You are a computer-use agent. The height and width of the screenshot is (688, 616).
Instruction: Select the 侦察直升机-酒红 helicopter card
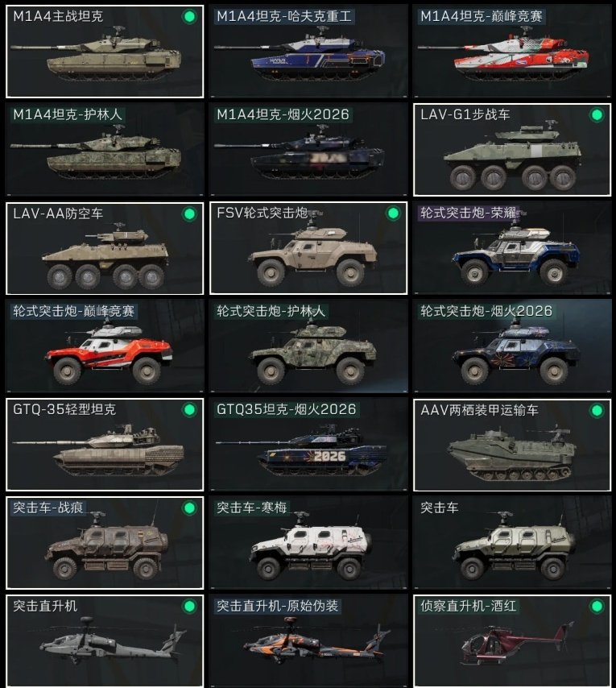click(x=512, y=641)
